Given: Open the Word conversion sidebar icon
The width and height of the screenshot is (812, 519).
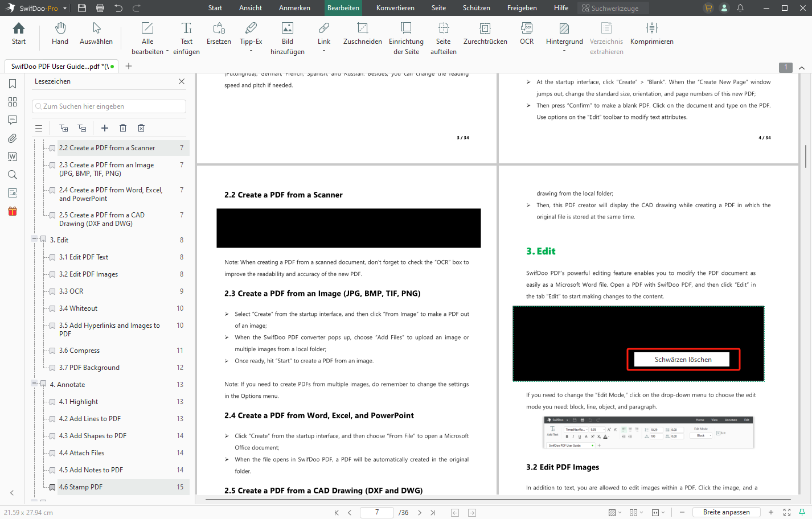Looking at the screenshot, I should click(13, 156).
